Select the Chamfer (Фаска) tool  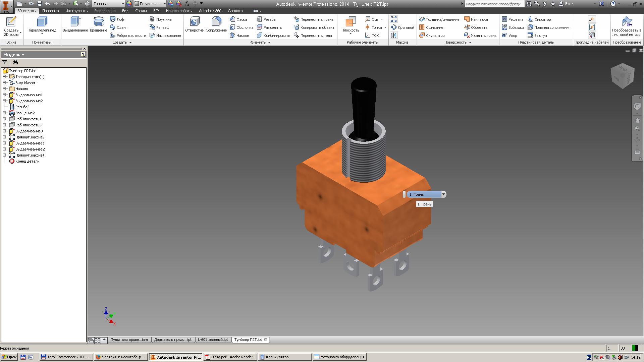pos(238,19)
